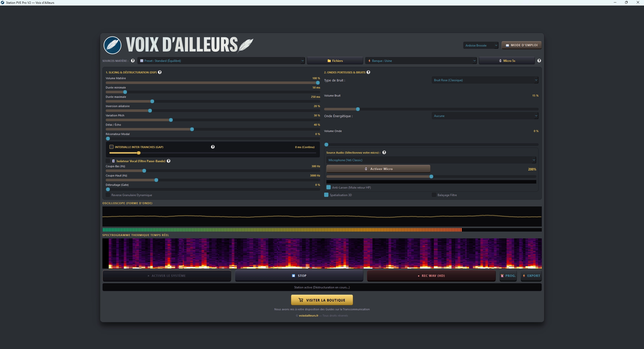
Task: Click the Isolateur Vocal filter icon
Action: tap(113, 161)
